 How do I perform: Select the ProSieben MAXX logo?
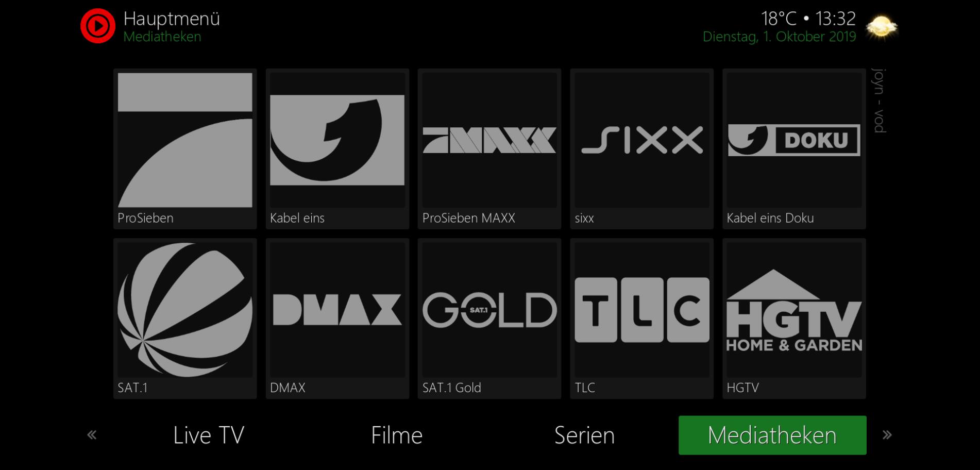point(489,140)
